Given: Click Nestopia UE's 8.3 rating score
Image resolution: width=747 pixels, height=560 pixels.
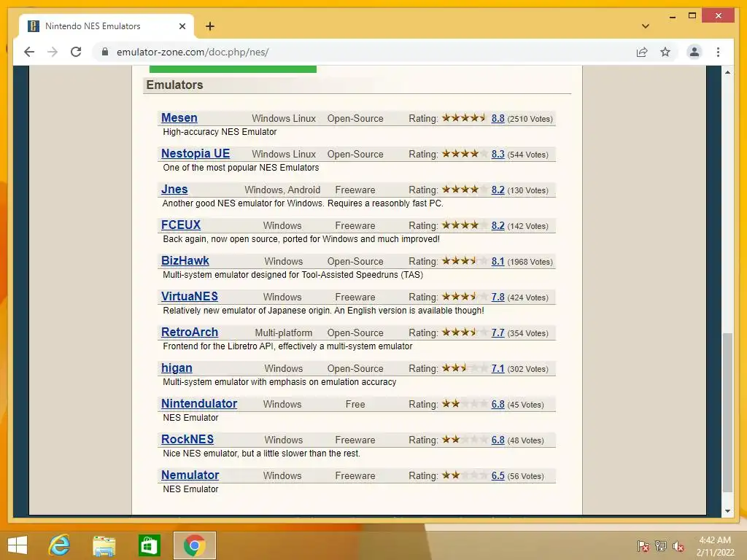Looking at the screenshot, I should 498,154.
